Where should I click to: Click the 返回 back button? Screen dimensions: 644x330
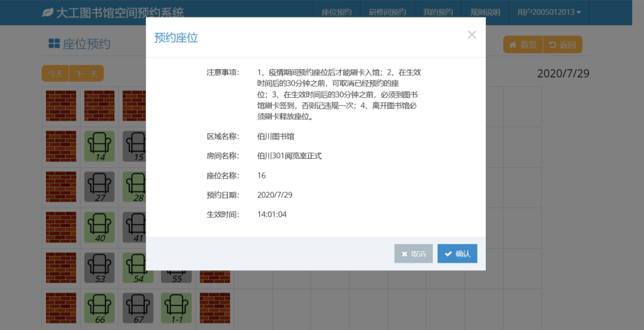pos(562,45)
